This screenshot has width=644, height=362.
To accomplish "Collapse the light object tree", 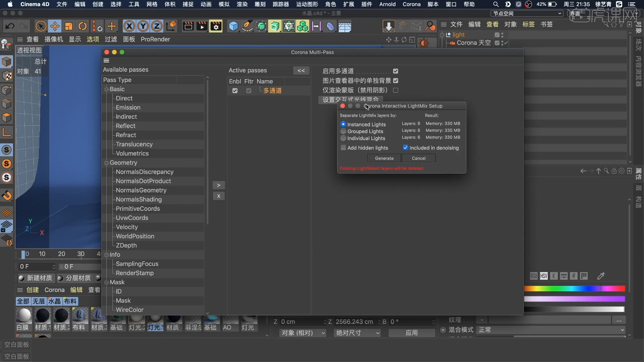I will point(442,35).
